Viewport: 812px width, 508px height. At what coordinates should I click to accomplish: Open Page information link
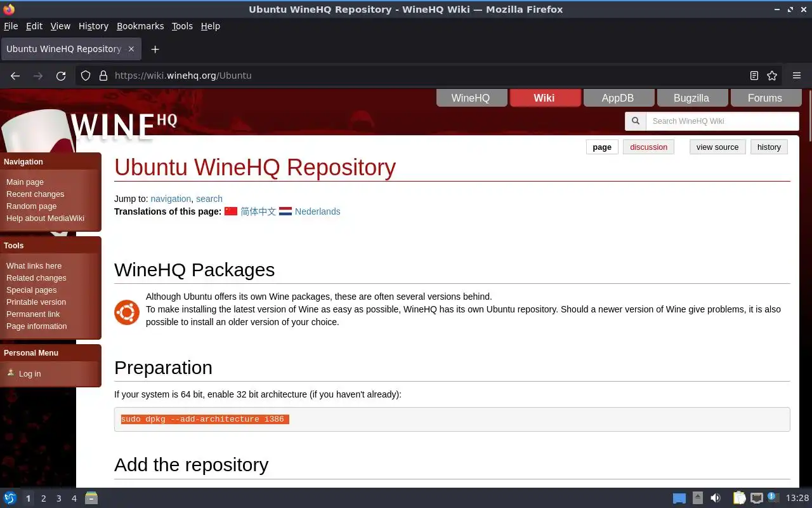pyautogui.click(x=36, y=326)
